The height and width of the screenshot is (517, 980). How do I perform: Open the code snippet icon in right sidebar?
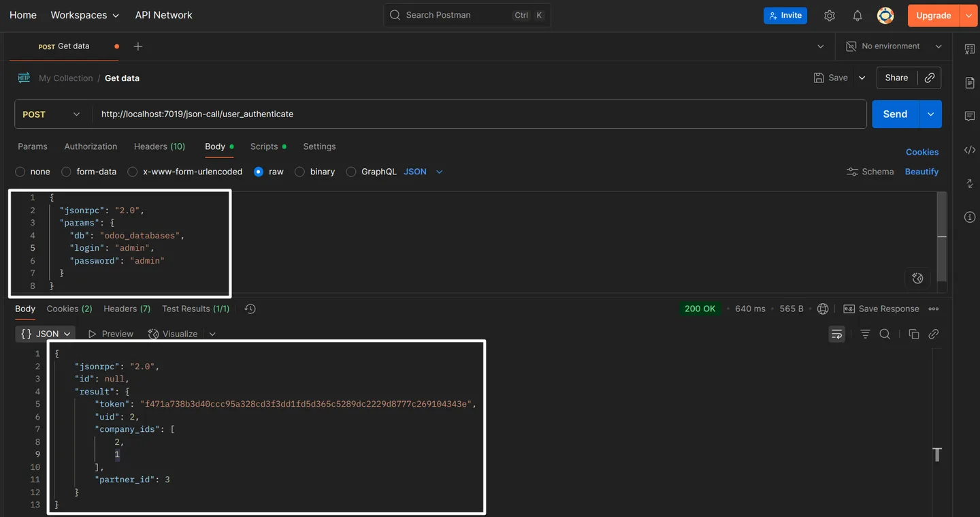tap(970, 150)
